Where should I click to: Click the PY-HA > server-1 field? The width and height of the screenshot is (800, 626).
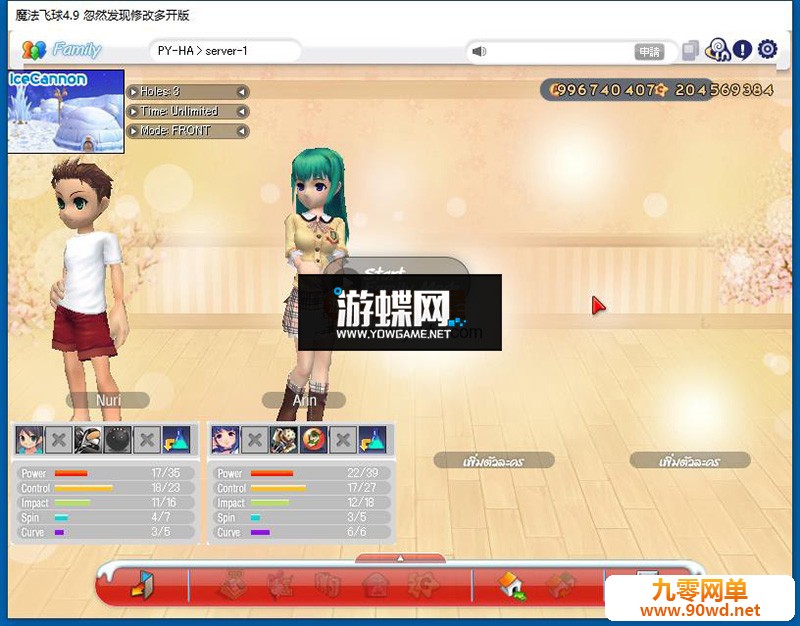click(x=225, y=51)
